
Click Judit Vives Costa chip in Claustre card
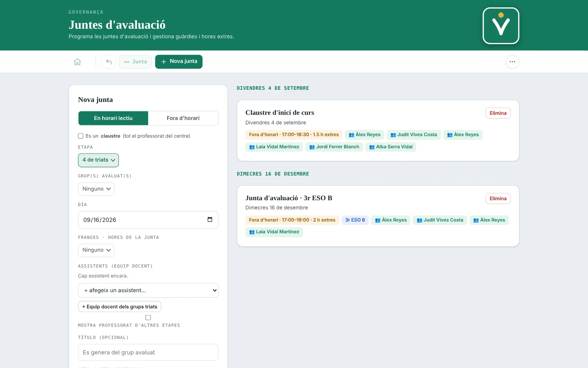tap(413, 135)
